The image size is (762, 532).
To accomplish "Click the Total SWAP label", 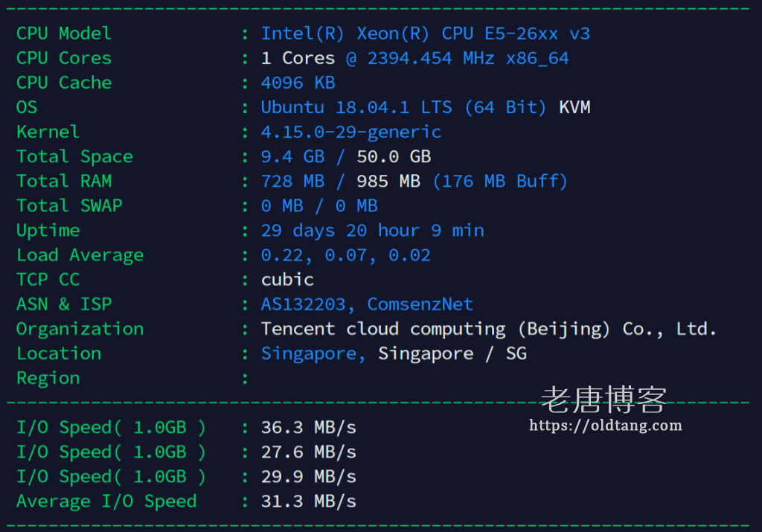I will click(69, 205).
